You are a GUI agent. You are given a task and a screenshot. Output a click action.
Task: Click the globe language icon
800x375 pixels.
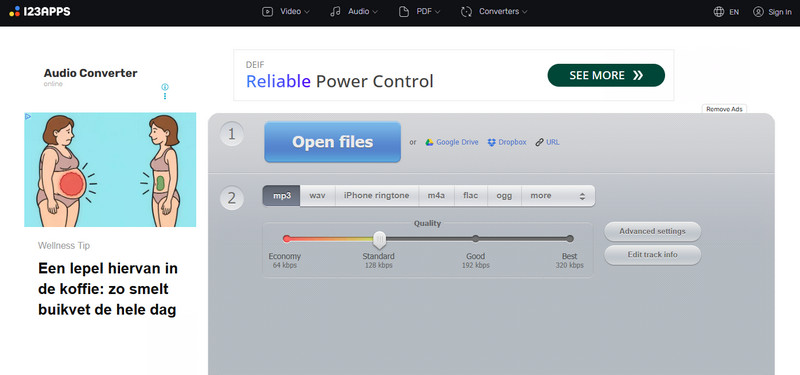coord(719,12)
